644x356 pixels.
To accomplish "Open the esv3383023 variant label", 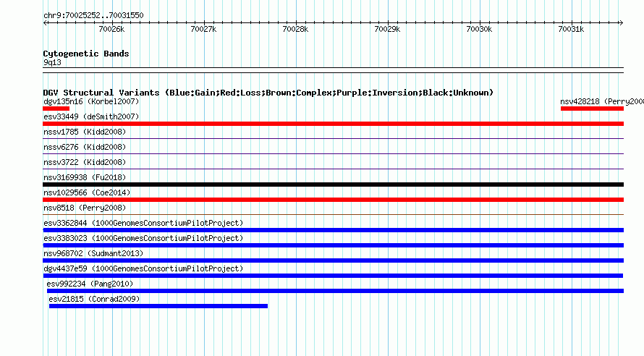I will pyautogui.click(x=143, y=238).
